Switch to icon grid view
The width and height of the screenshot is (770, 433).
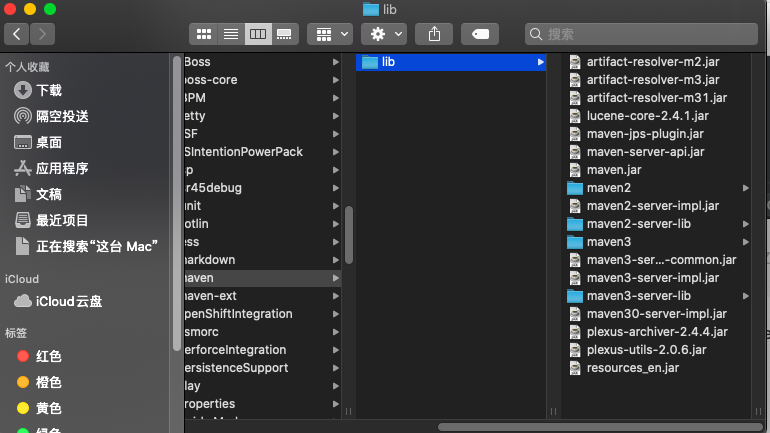[203, 34]
